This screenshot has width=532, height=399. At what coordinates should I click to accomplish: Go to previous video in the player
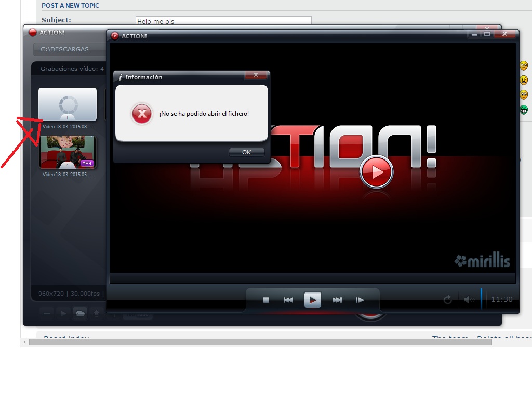click(x=288, y=300)
